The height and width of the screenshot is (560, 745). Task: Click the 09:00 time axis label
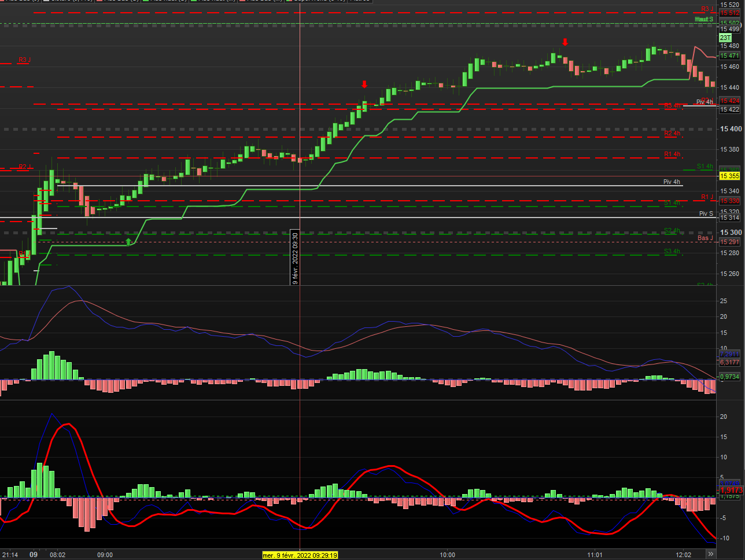(x=105, y=555)
